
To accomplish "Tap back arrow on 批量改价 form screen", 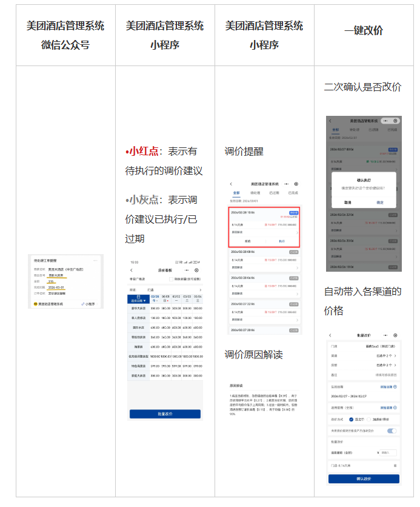I will (330, 335).
